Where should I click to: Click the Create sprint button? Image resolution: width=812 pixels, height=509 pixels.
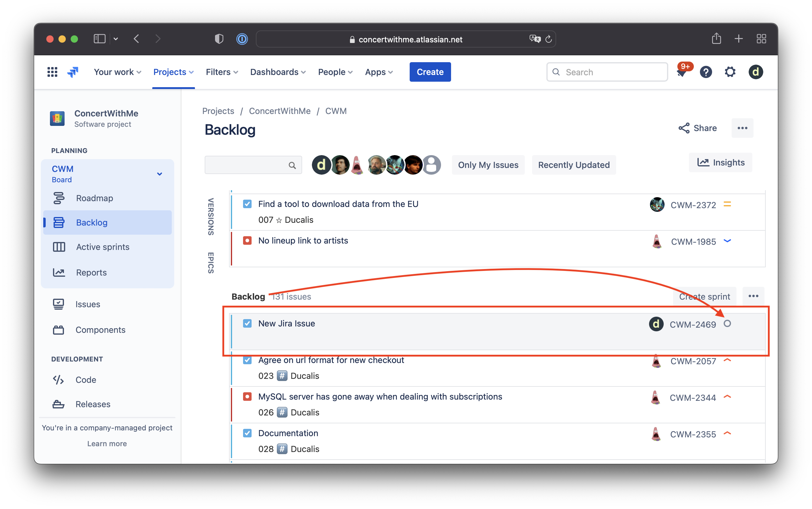[704, 296]
